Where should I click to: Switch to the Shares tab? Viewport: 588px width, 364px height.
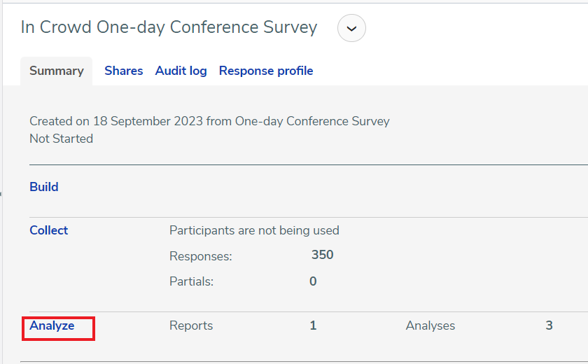(x=123, y=71)
